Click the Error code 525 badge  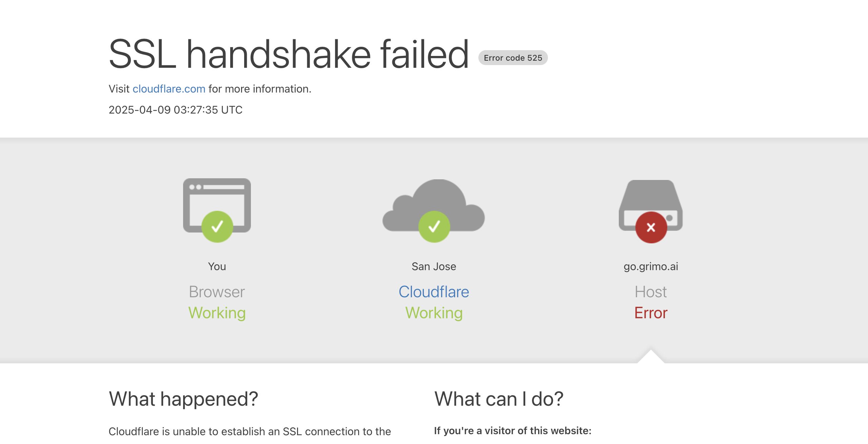click(513, 58)
